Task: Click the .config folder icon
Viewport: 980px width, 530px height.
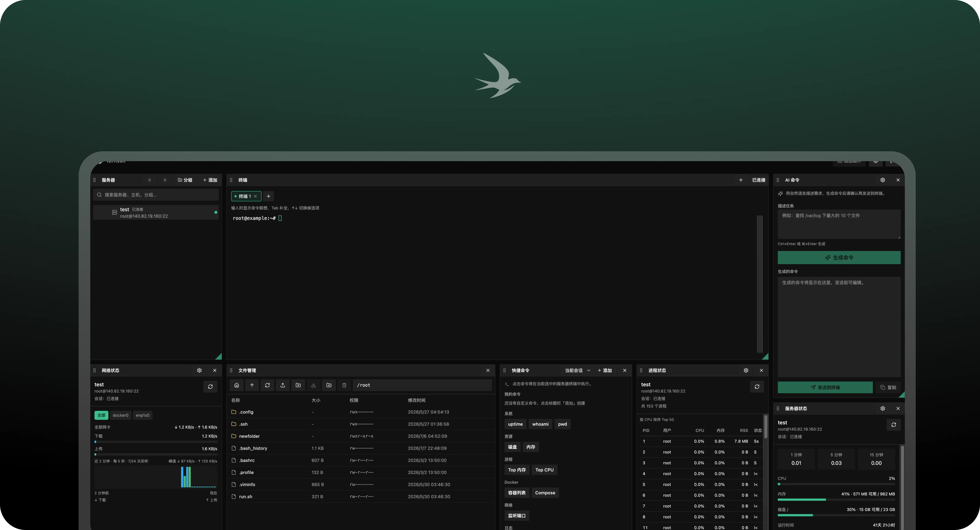Action: coord(234,412)
